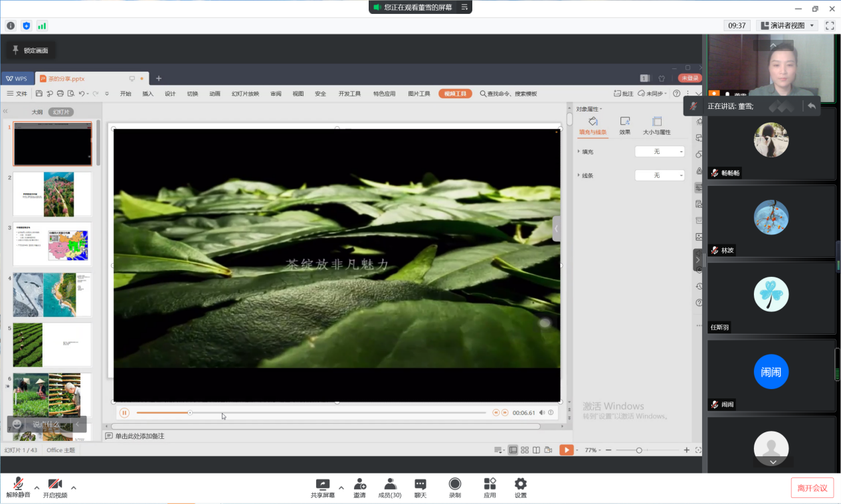The image size is (841, 504).
Task: Click the Share Screen icon
Action: (x=322, y=485)
